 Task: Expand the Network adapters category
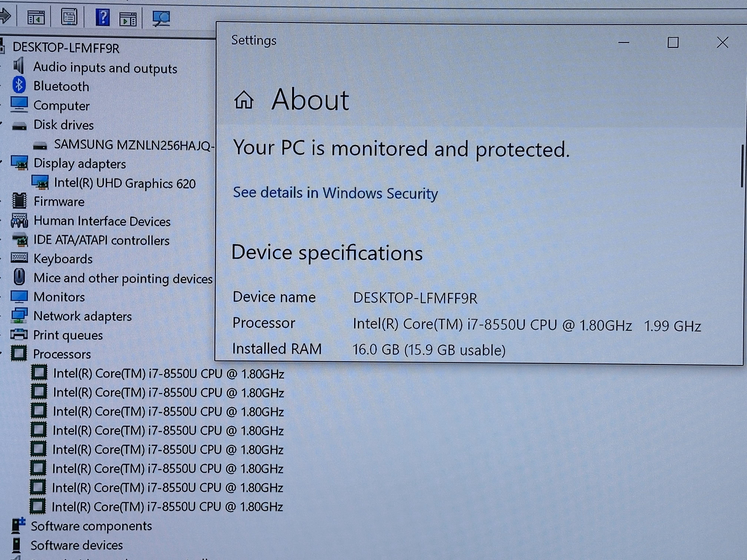pos(82,316)
